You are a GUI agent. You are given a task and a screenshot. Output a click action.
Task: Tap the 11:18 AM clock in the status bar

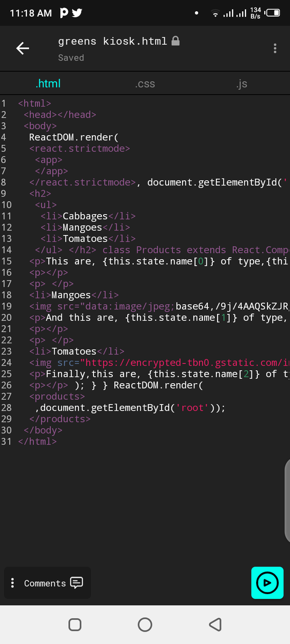(30, 13)
